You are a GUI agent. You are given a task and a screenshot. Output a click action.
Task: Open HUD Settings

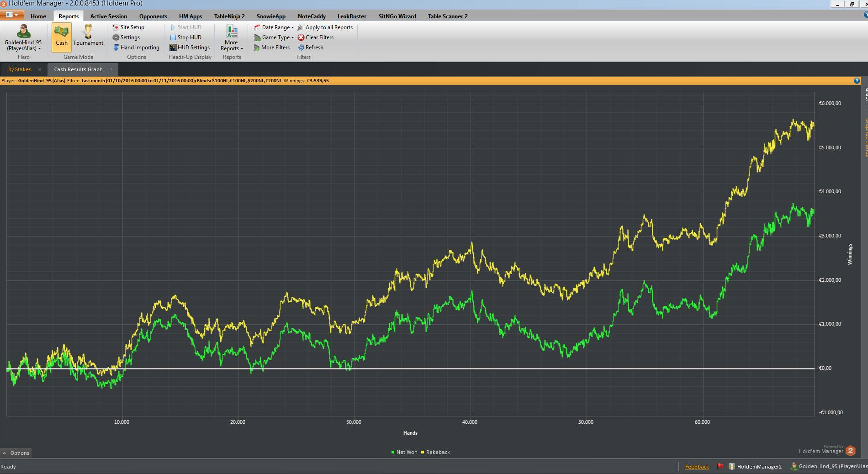coord(190,47)
